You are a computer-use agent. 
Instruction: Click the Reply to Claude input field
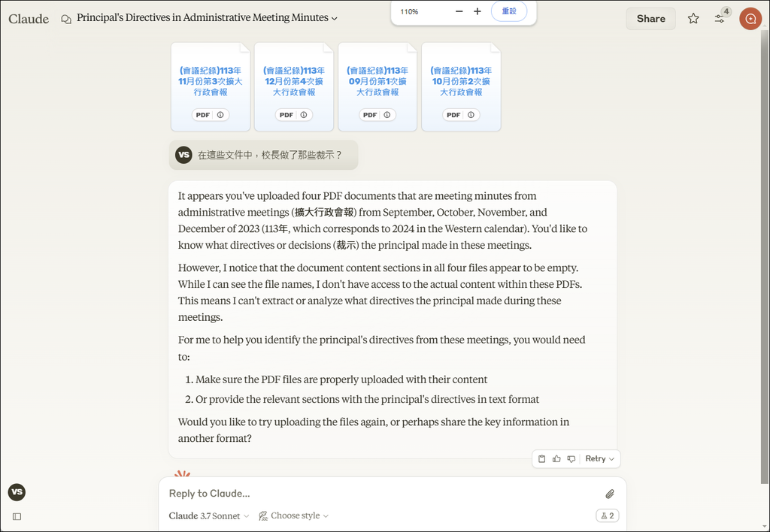[376, 494]
